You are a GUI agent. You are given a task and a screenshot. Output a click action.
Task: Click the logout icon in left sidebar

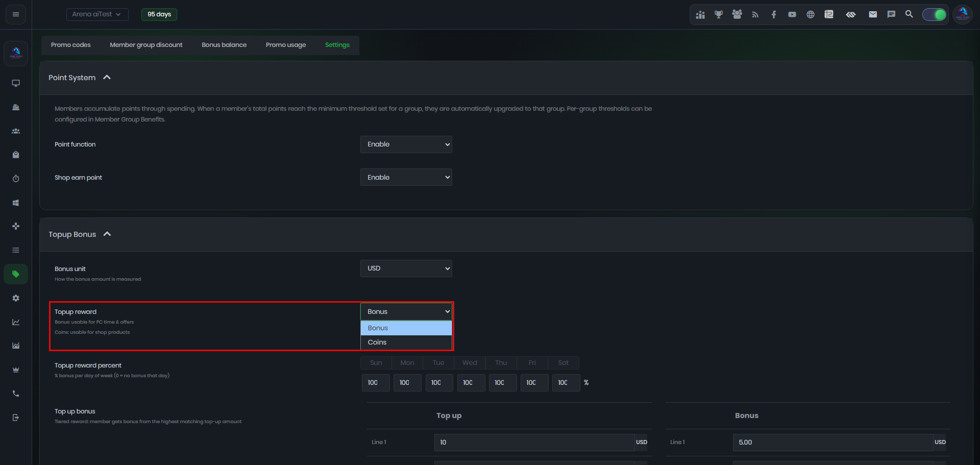tap(16, 418)
